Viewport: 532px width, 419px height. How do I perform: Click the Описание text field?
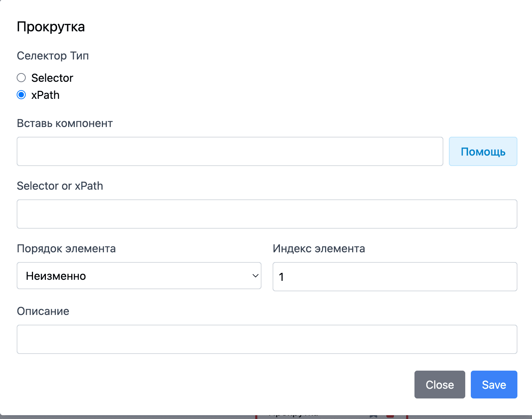(267, 339)
